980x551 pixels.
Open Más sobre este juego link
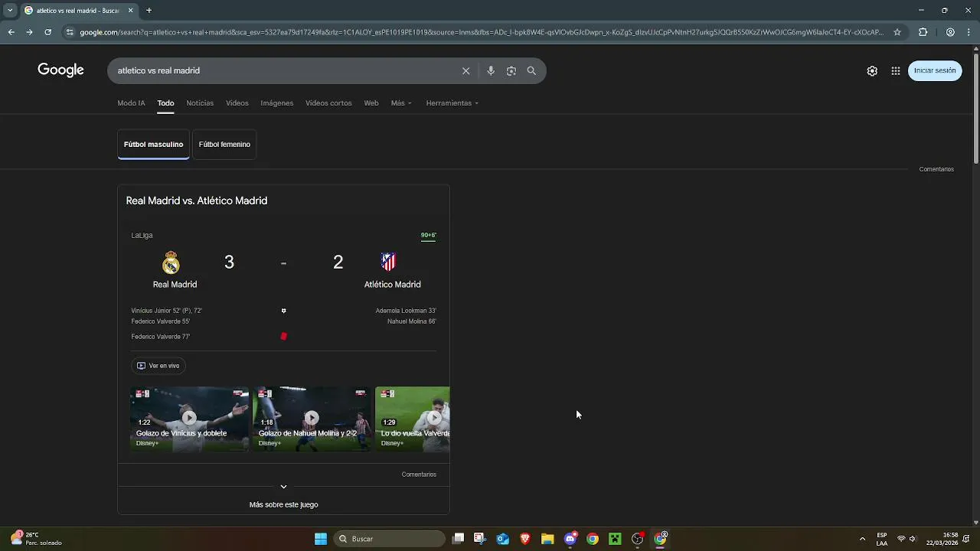point(283,504)
